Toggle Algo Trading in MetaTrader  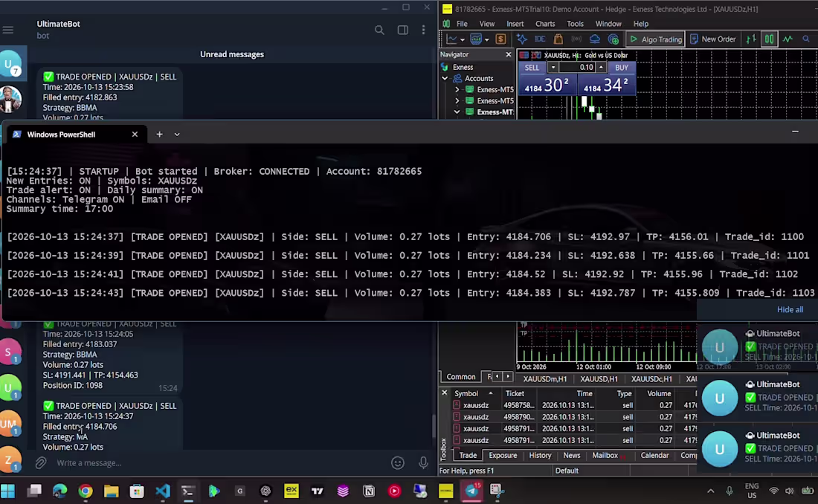tap(656, 39)
